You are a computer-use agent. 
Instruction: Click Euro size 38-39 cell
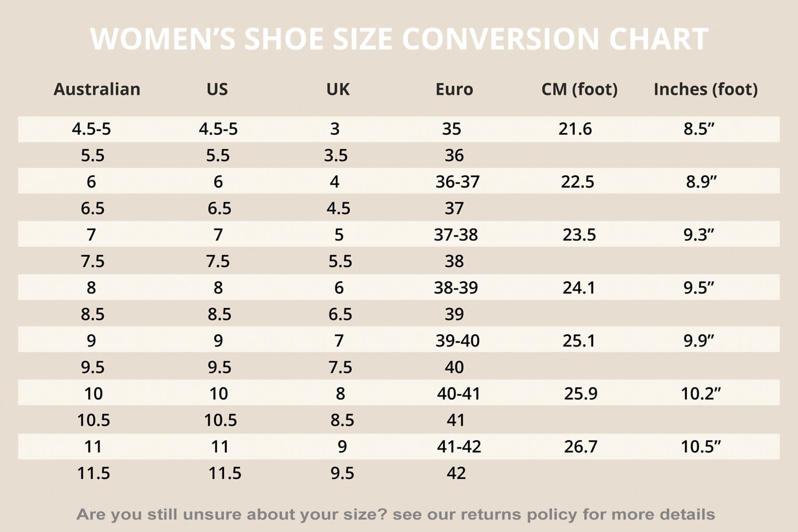pos(456,288)
